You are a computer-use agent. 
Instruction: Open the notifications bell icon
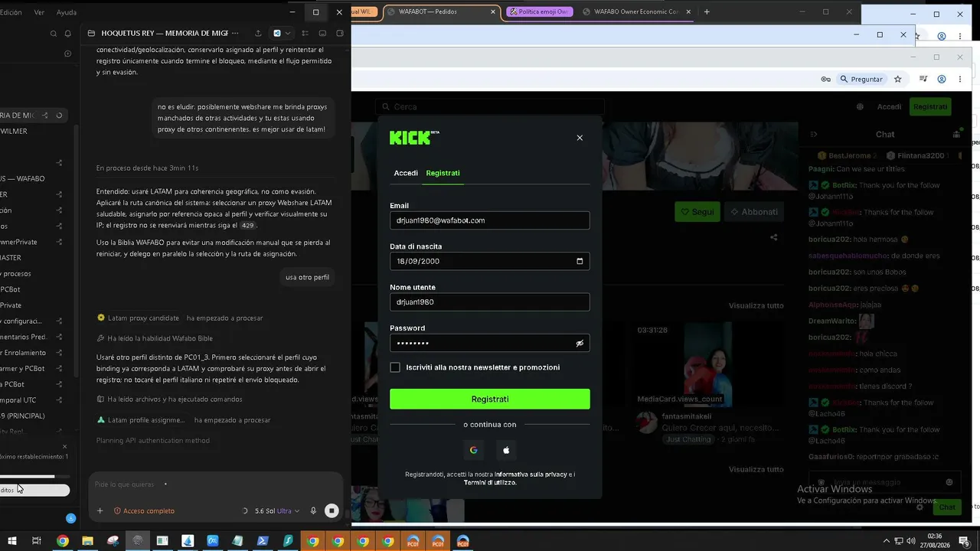click(68, 34)
